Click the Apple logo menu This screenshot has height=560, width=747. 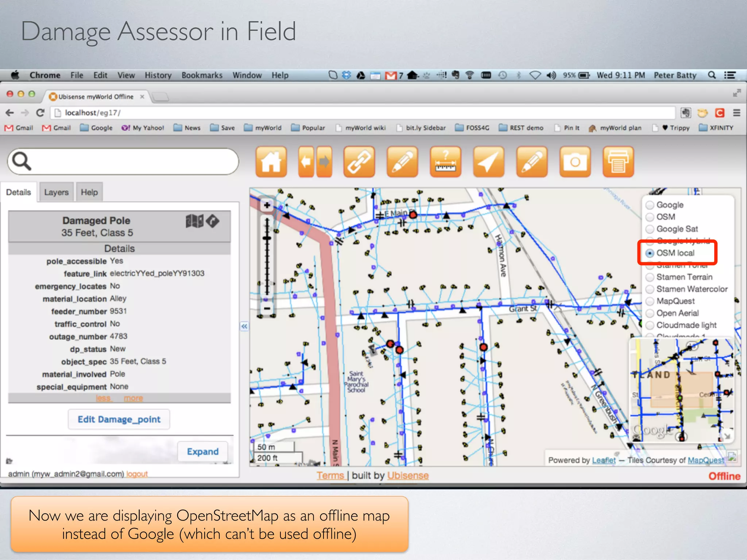click(15, 75)
